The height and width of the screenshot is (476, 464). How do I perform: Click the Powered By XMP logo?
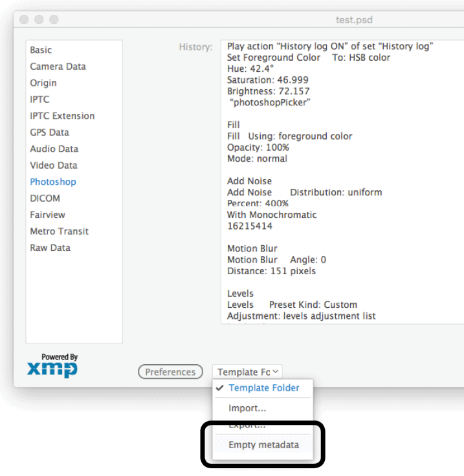tap(52, 365)
